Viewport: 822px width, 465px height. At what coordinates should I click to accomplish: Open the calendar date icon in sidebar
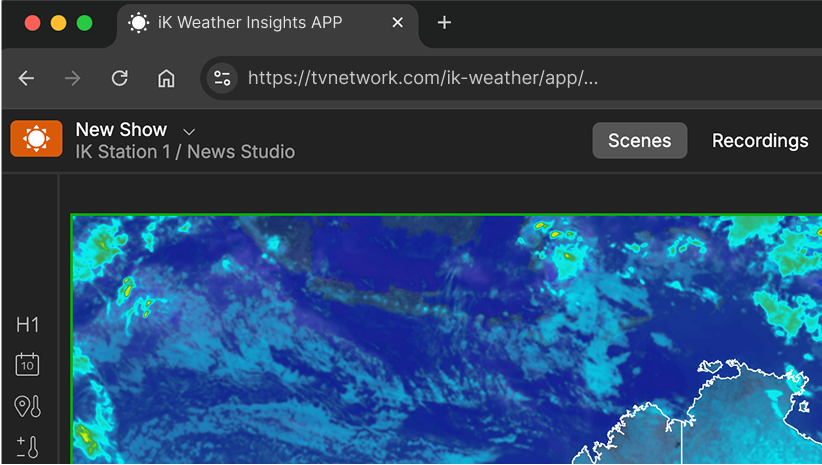pyautogui.click(x=27, y=364)
